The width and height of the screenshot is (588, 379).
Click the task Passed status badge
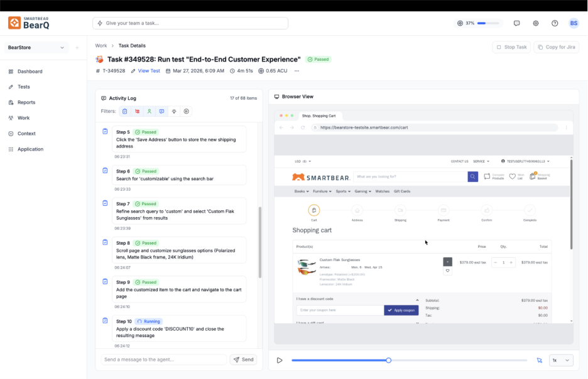(318, 59)
